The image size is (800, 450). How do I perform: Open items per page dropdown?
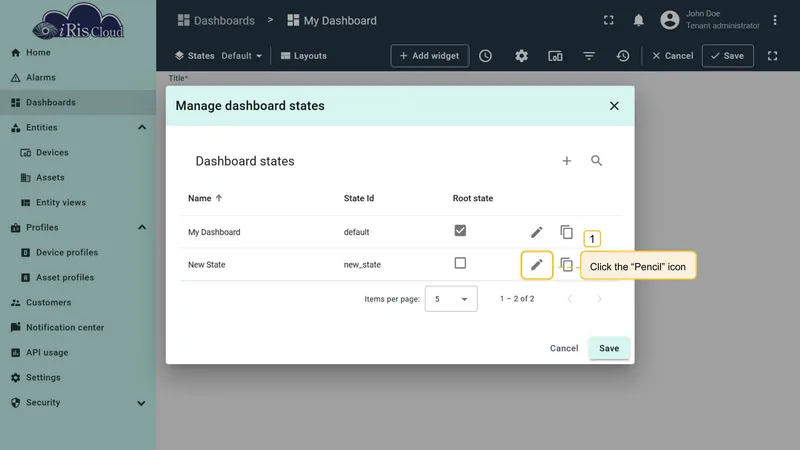click(x=451, y=299)
